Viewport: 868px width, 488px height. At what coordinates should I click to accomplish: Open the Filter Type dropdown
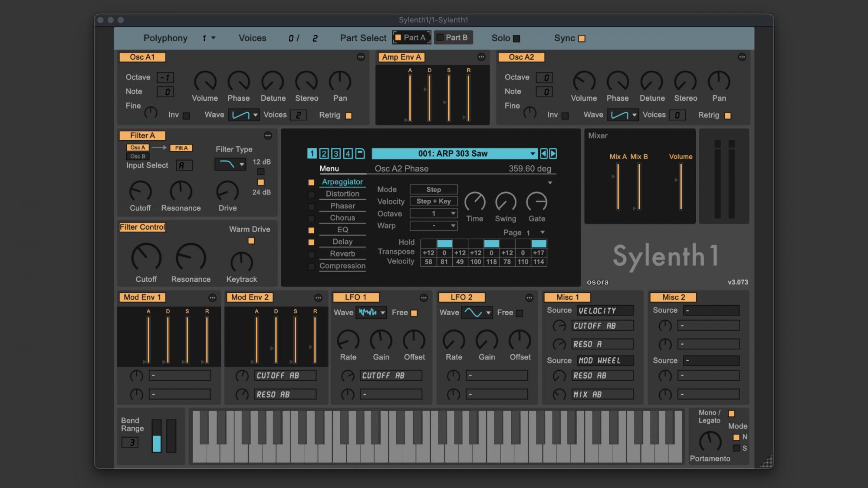(x=230, y=164)
